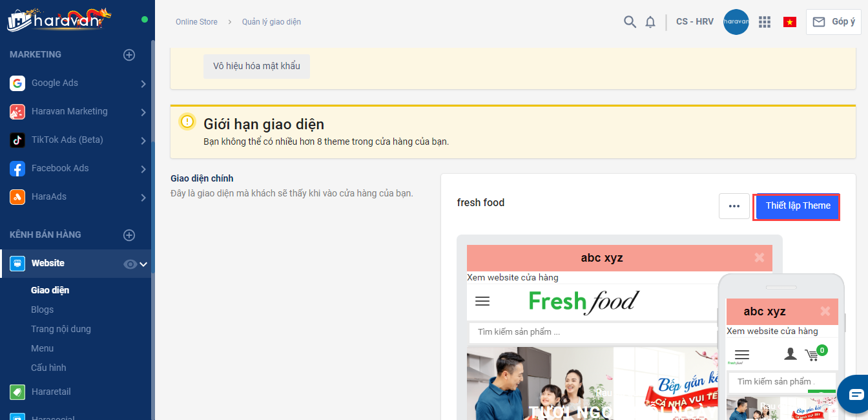868x420 pixels.
Task: Open the three-dots theme actions menu
Action: pos(734,206)
